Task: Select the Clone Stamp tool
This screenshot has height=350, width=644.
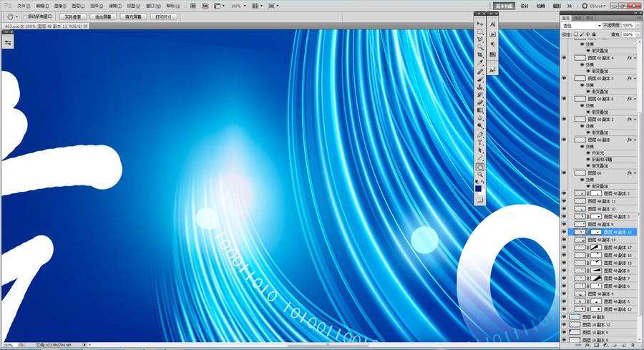Action: coord(479,87)
